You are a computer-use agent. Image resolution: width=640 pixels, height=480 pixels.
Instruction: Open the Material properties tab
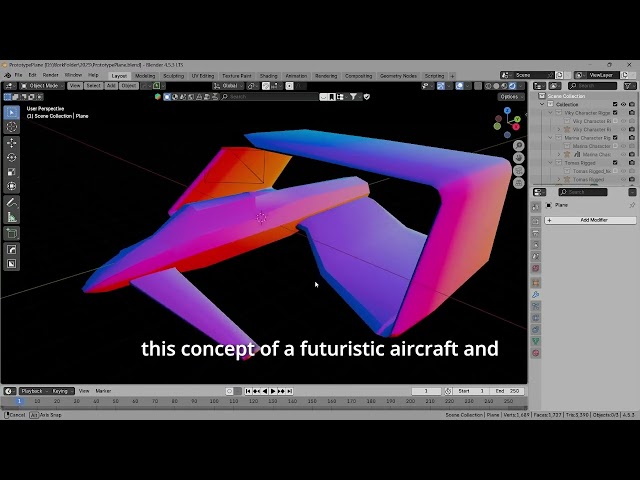coord(536,353)
